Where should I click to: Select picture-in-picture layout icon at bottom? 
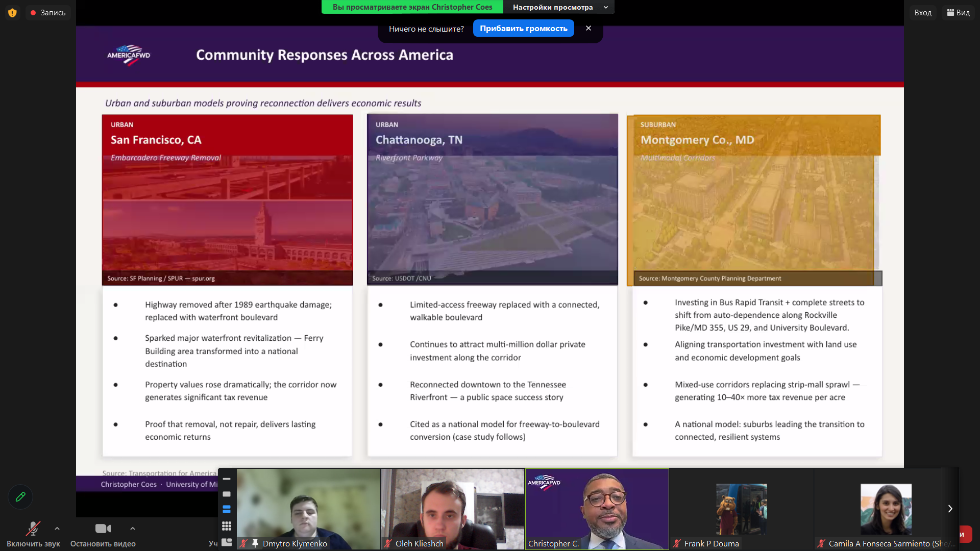point(227,542)
